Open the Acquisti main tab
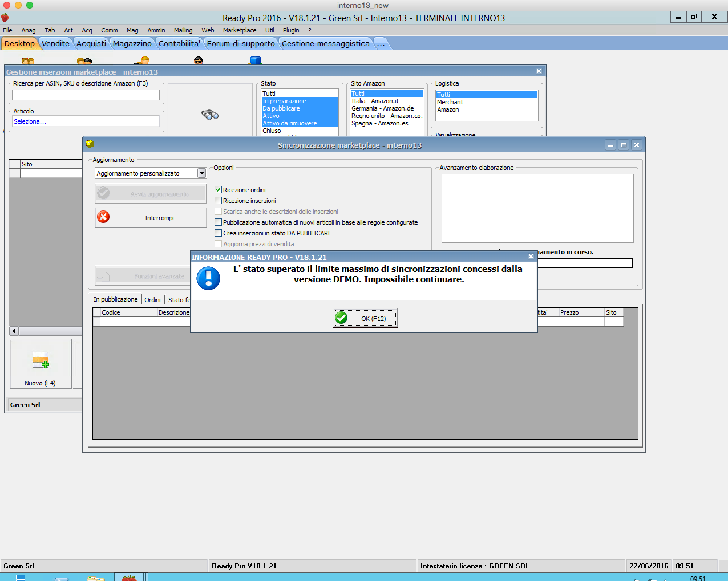728x581 pixels. click(x=91, y=43)
